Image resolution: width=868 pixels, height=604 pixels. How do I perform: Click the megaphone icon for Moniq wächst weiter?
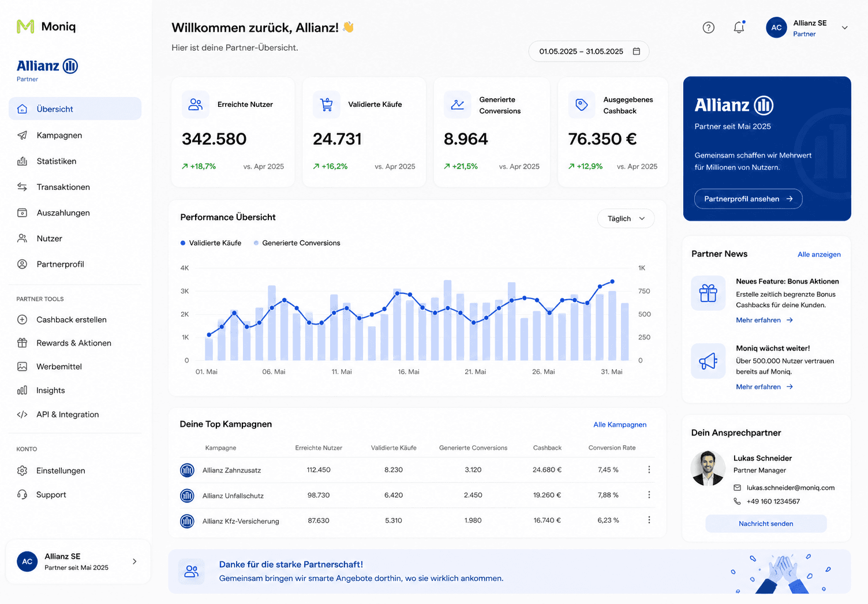click(x=708, y=361)
